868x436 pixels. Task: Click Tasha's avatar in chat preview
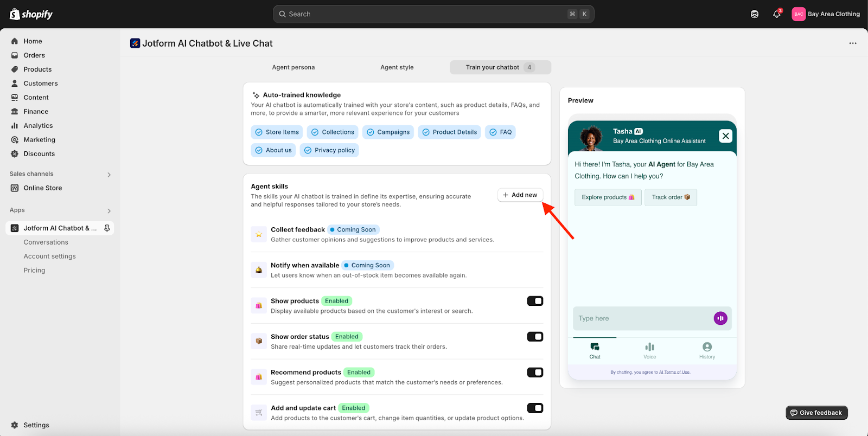coord(591,137)
